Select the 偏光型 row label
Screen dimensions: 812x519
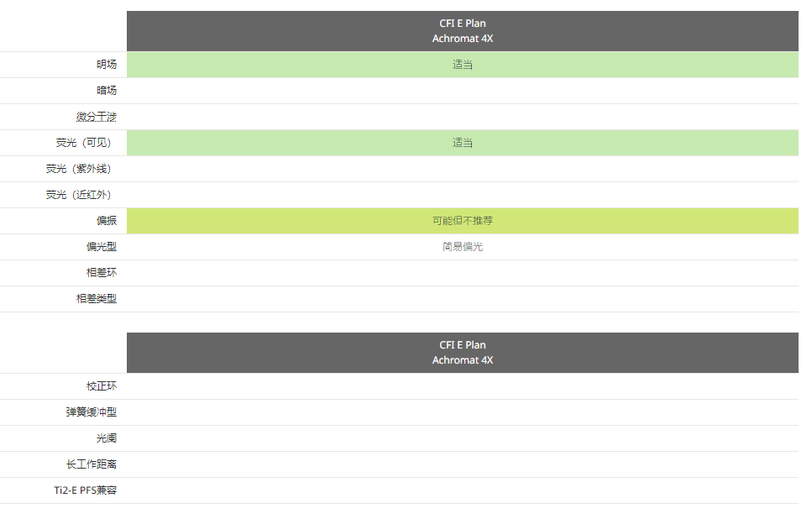click(x=101, y=247)
